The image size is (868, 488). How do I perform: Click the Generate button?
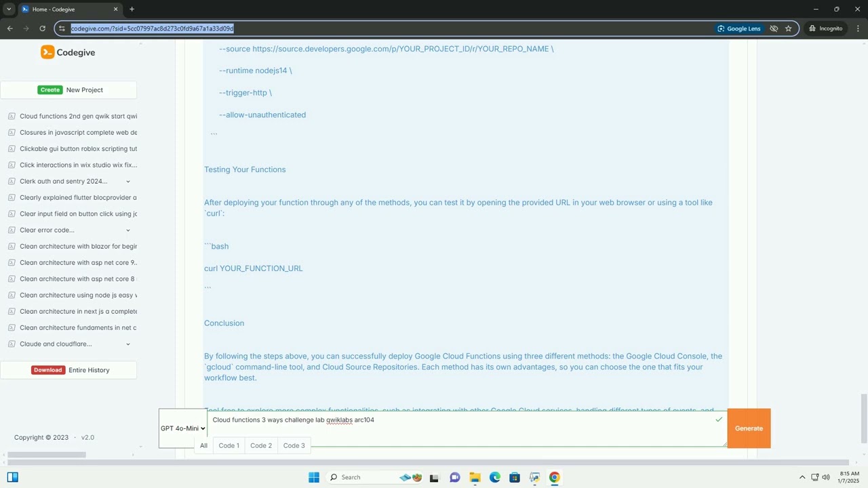point(749,428)
